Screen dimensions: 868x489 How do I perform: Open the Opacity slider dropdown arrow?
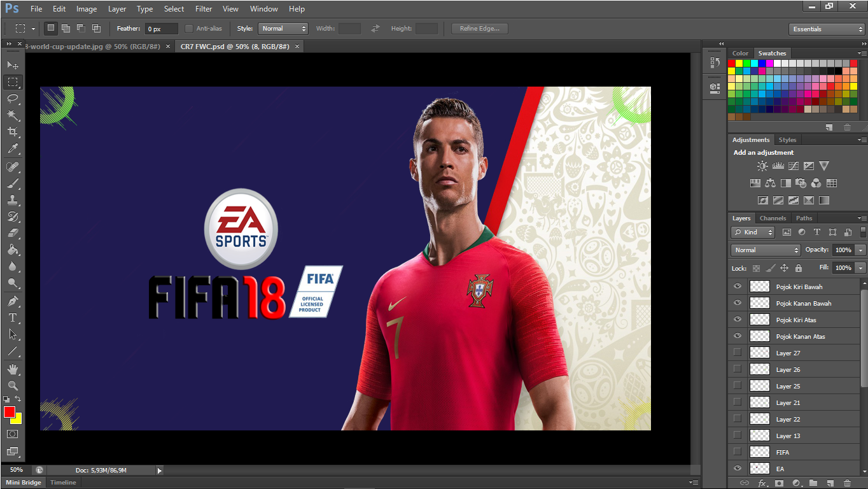coord(860,250)
